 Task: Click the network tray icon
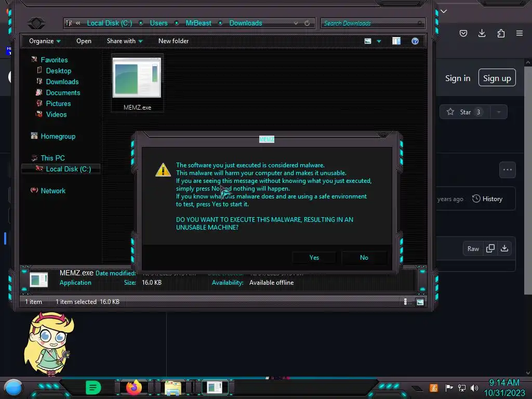click(462, 388)
